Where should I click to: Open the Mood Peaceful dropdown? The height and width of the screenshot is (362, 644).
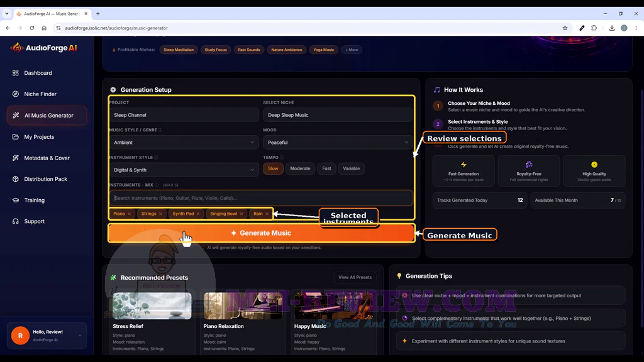click(338, 143)
